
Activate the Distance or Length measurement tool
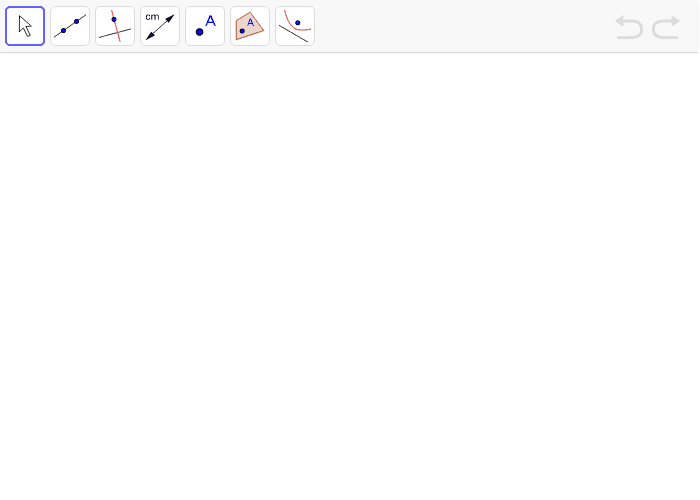coord(160,26)
